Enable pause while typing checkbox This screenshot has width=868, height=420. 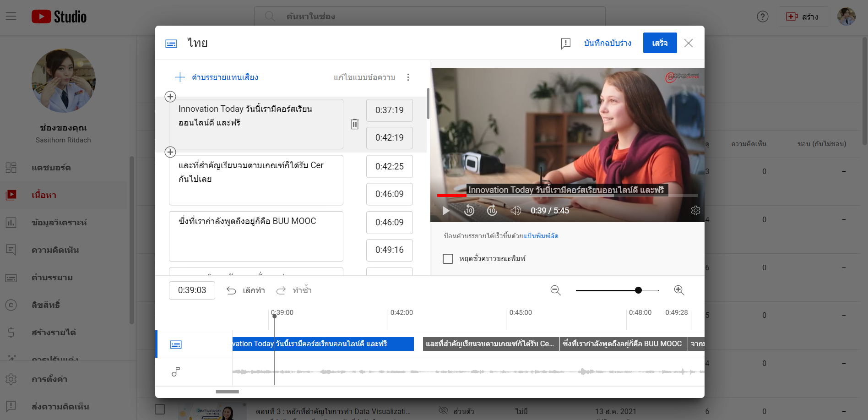[448, 259]
